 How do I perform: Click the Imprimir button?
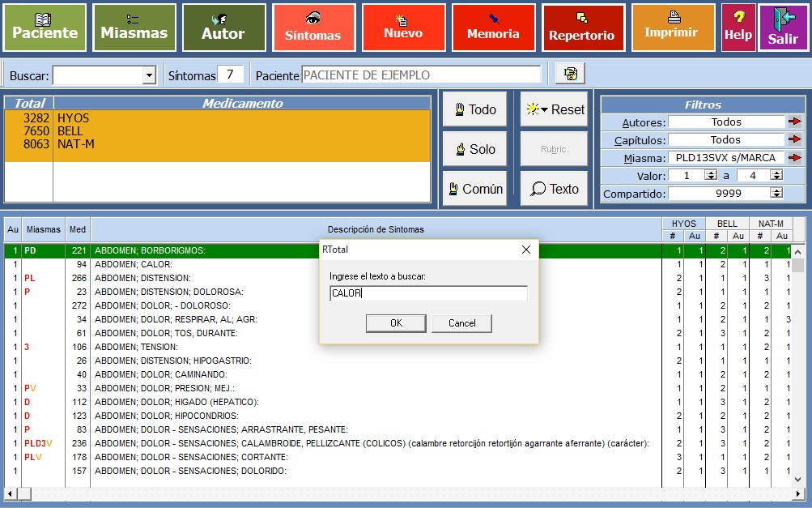(x=673, y=28)
